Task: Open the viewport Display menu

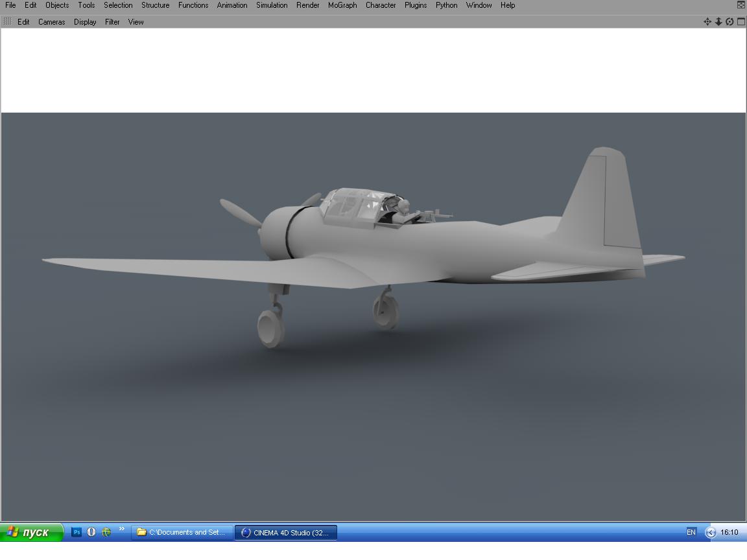Action: (85, 22)
